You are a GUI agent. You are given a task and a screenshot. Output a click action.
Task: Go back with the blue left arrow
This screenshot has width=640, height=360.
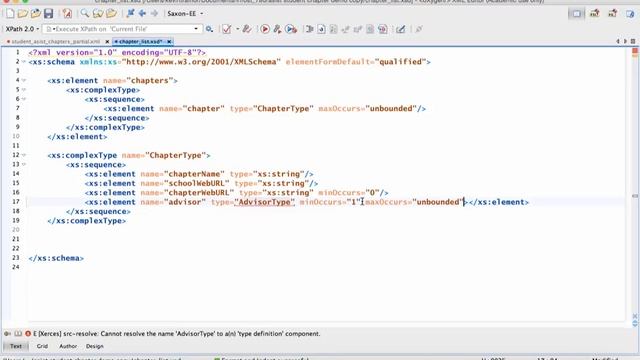pos(142,13)
